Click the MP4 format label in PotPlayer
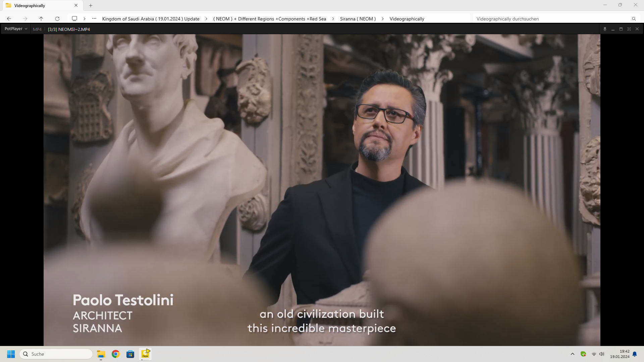 [37, 29]
